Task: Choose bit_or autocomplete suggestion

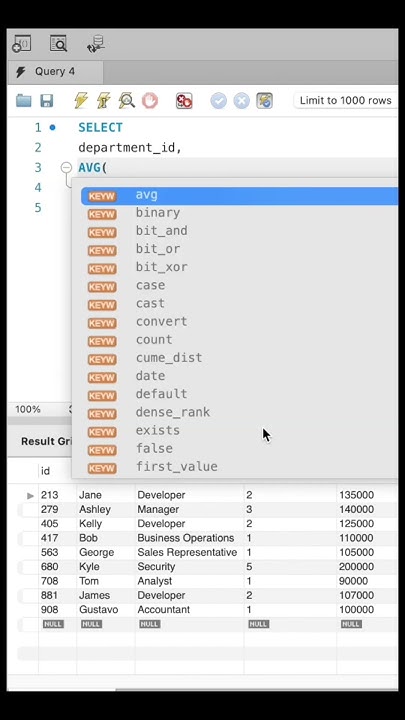Action: 239,250
